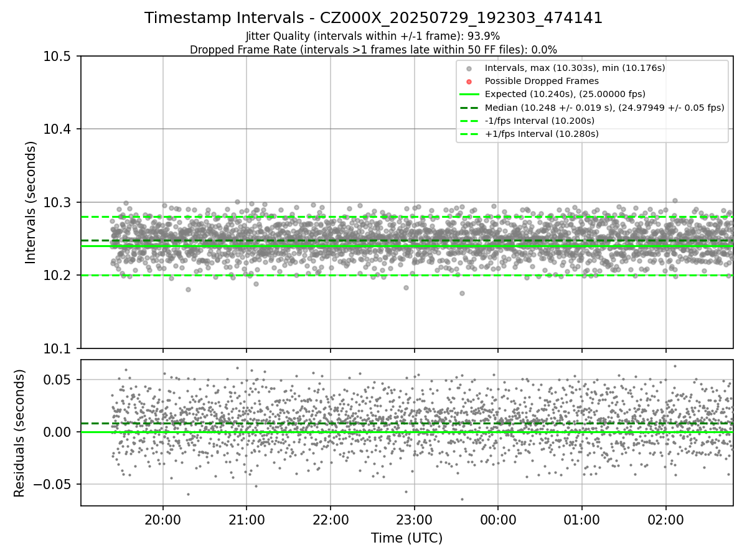
Task: Click the Median (10.248 +/- 0.019 s) legend entry
Action: point(604,108)
